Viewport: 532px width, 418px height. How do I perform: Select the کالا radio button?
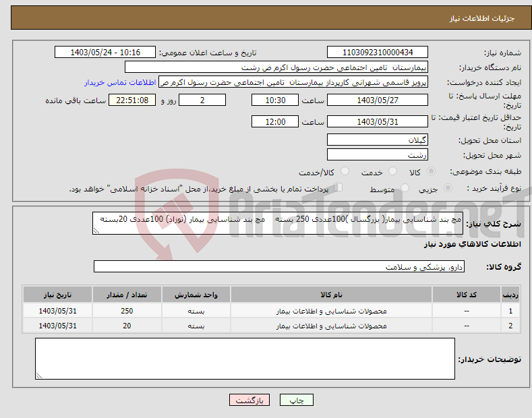[x=431, y=171]
